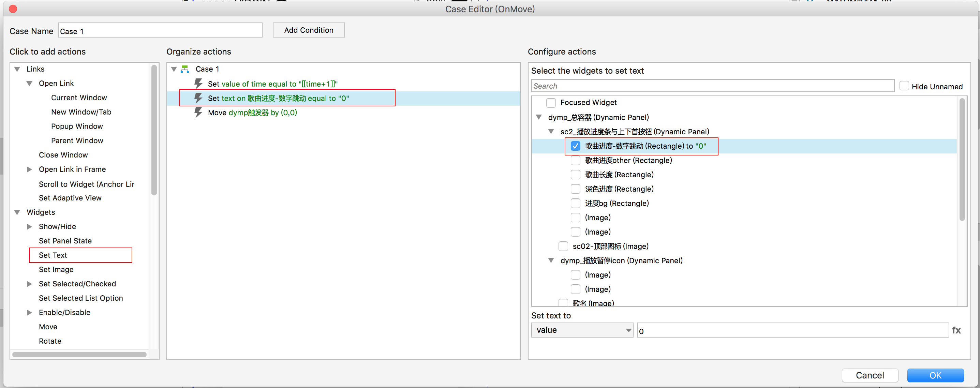Choose the Set Panel State action
The image size is (980, 388).
(x=65, y=240)
